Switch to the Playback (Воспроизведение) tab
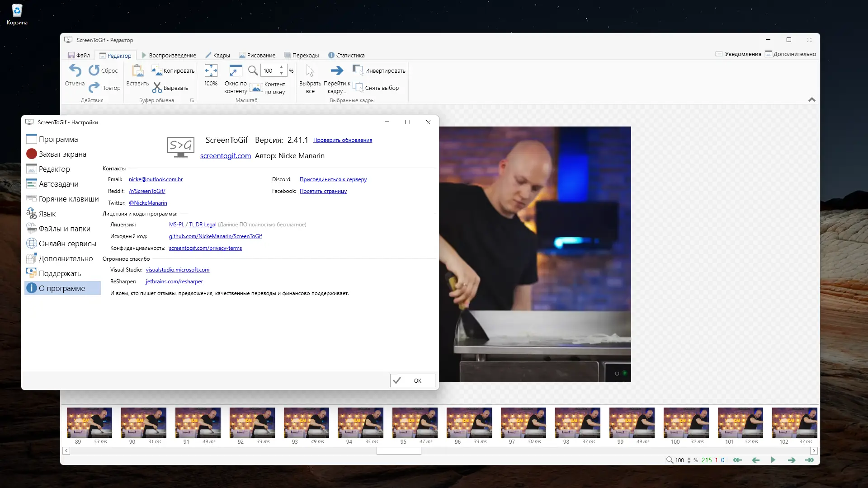The height and width of the screenshot is (488, 868). point(169,55)
